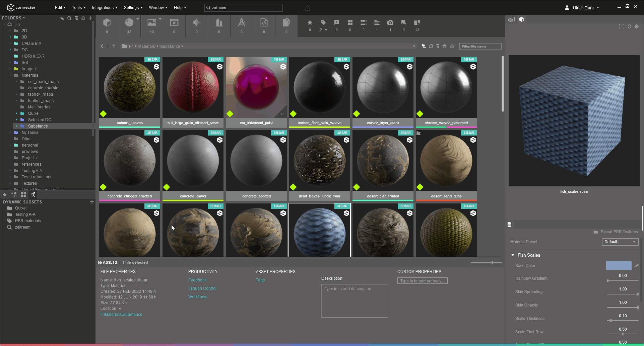Viewport: 644px width, 346px height.
Task: Toggle the description filter icon
Action: point(377,22)
